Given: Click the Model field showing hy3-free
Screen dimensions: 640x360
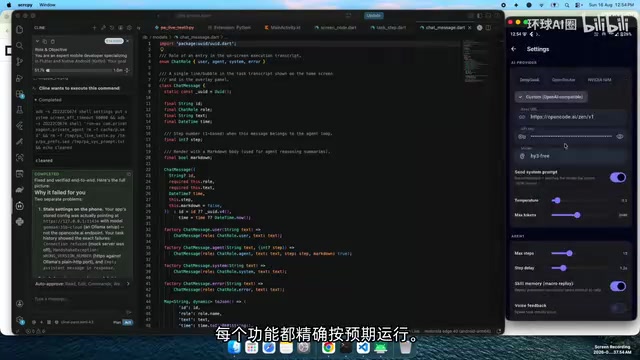Looking at the screenshot, I should click(x=571, y=155).
